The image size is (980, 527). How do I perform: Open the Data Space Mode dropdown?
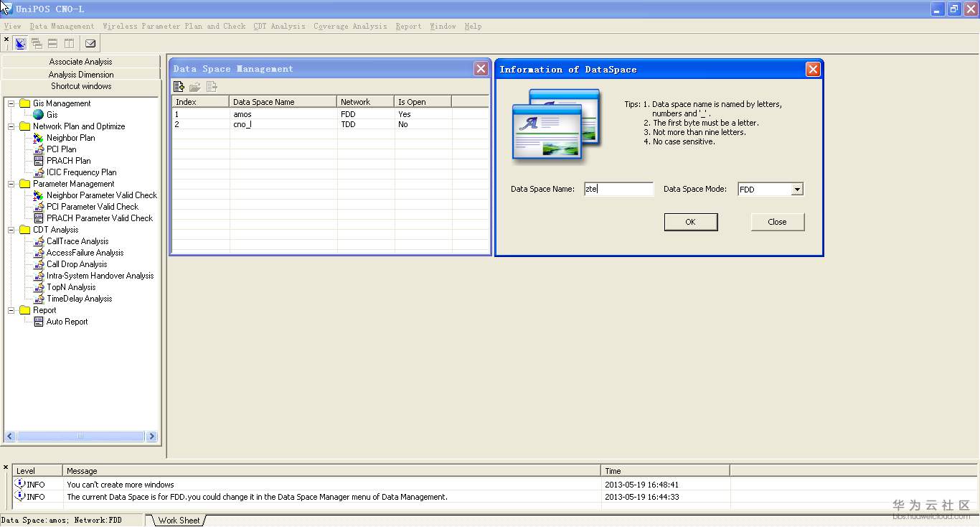click(796, 190)
